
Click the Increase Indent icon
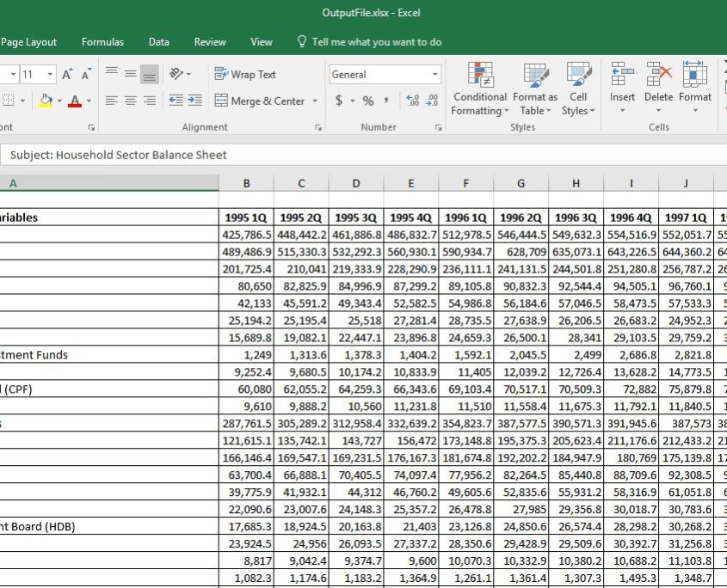point(194,101)
